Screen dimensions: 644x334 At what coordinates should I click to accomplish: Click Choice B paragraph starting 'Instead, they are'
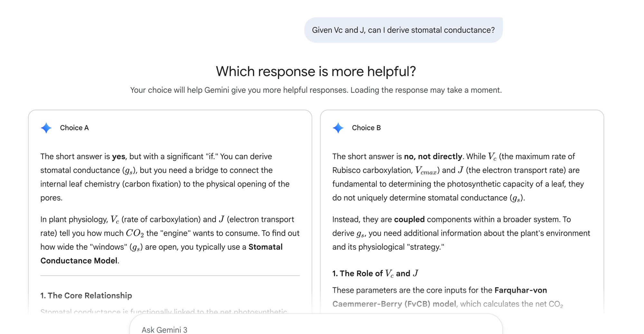(461, 233)
